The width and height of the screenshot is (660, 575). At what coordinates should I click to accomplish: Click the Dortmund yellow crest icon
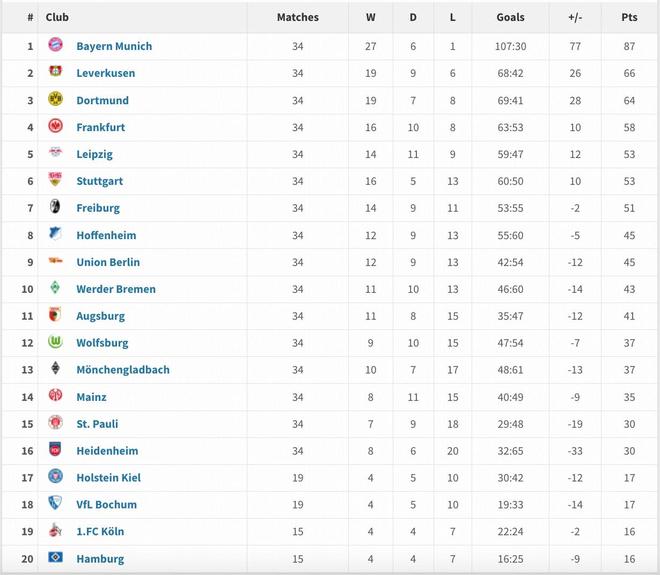[55, 100]
